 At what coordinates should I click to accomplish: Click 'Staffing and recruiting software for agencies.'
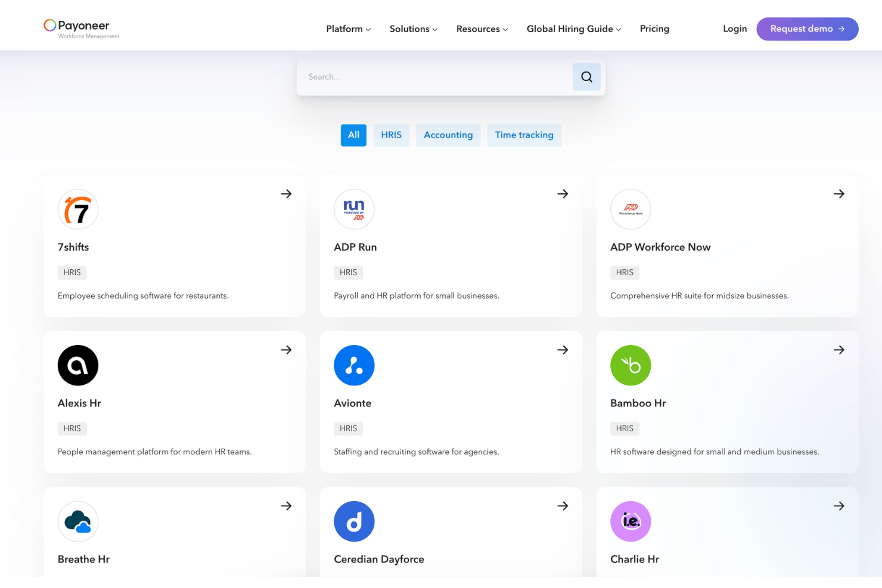point(417,452)
